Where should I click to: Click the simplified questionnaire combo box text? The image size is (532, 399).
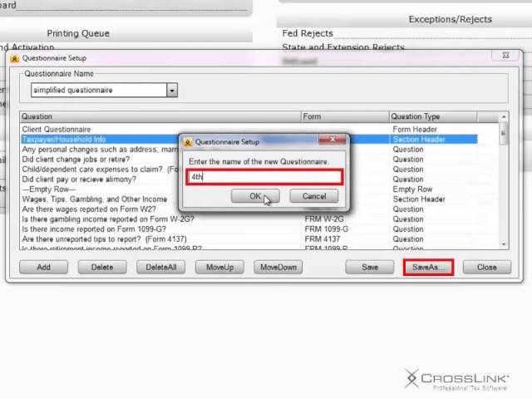tap(73, 91)
